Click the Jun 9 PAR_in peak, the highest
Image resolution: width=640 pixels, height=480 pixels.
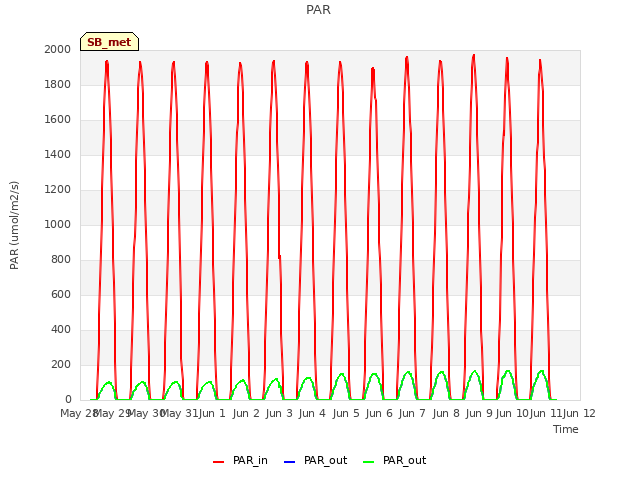pyautogui.click(x=473, y=55)
